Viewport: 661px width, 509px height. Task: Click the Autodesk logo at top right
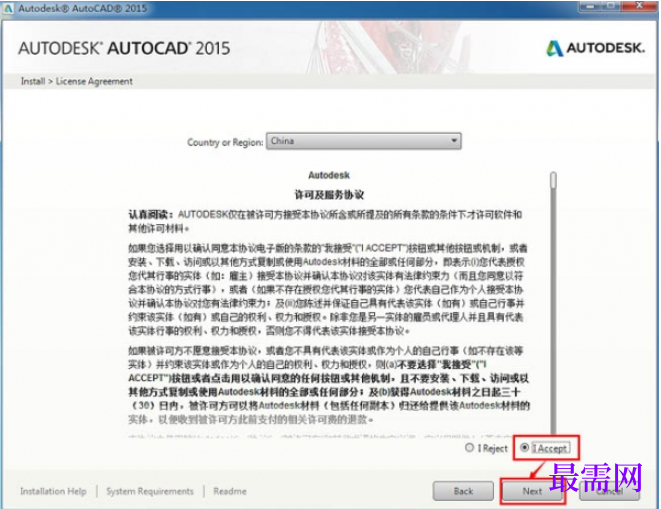(x=595, y=48)
